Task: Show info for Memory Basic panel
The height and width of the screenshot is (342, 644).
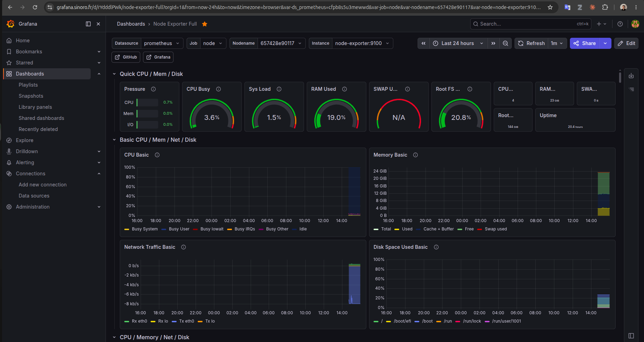Action: (415, 155)
